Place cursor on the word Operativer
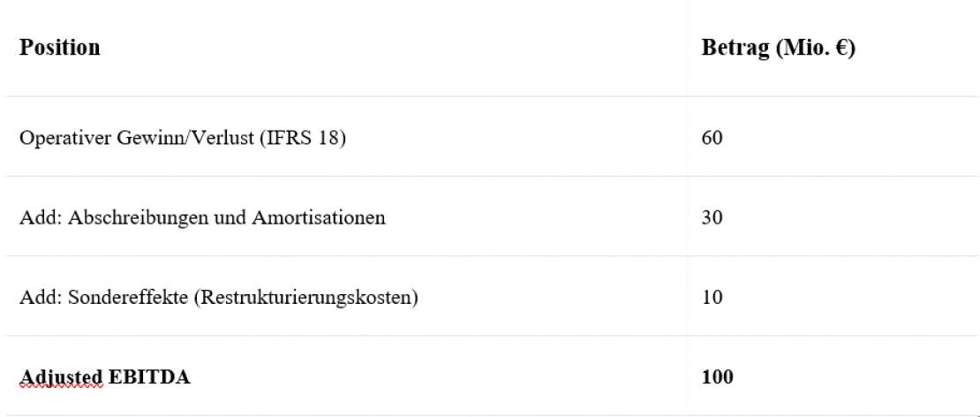 click(65, 139)
